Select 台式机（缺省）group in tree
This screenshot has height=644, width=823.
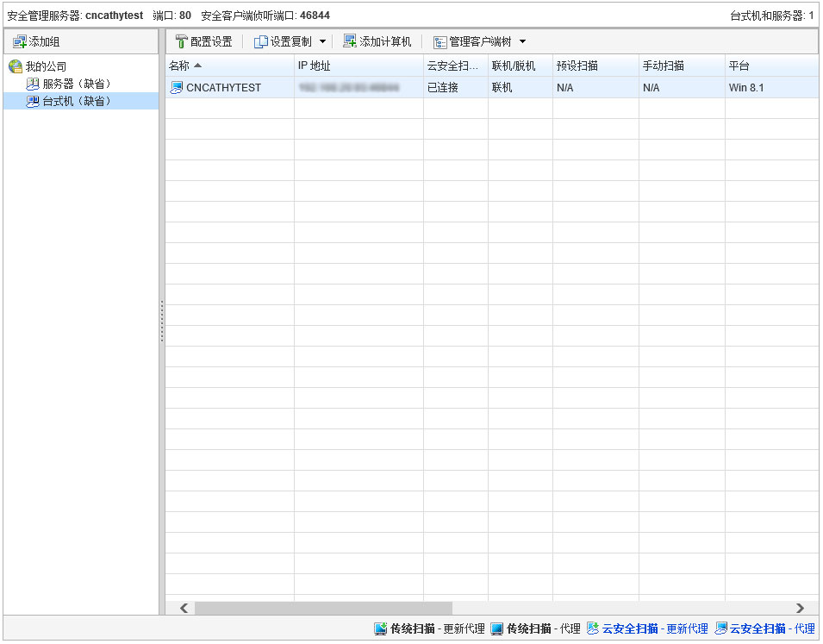(x=77, y=101)
